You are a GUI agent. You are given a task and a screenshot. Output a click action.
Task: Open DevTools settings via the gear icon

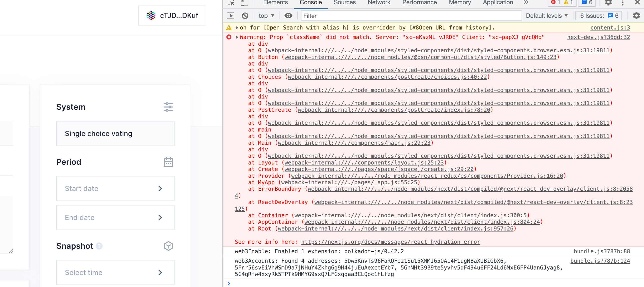(x=609, y=3)
